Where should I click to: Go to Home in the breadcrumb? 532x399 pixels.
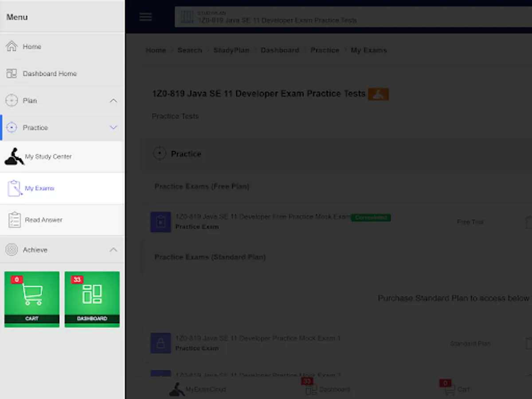coord(156,50)
